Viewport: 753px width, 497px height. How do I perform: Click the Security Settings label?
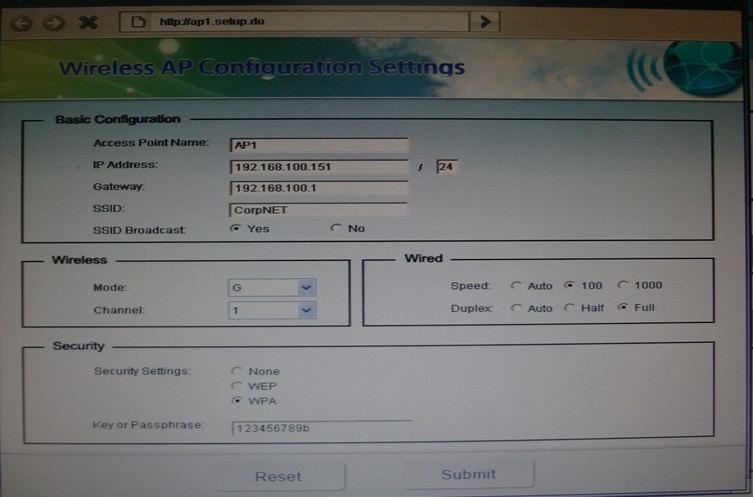[x=142, y=371]
